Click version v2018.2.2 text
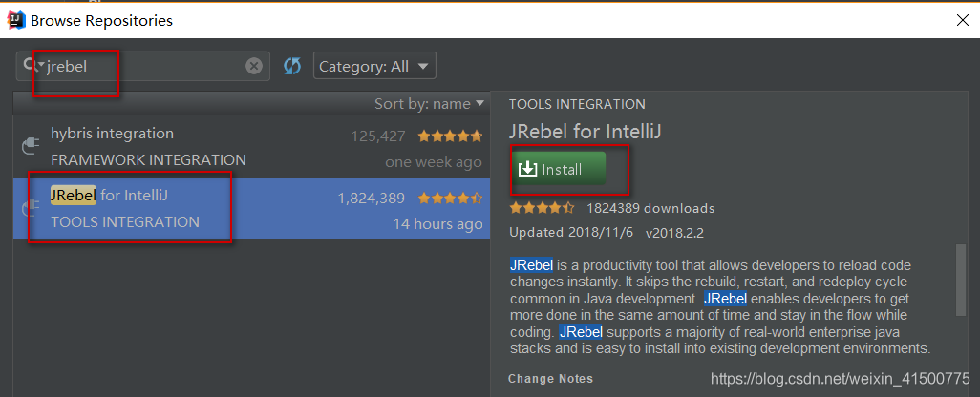 [675, 233]
